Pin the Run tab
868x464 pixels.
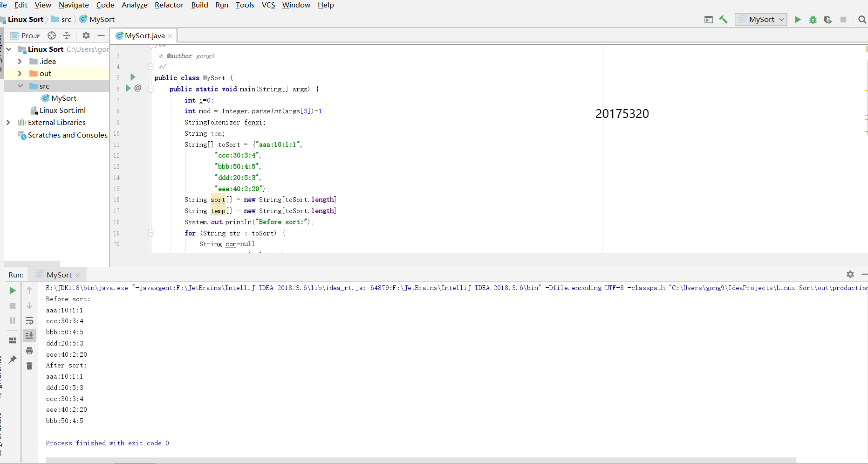pos(13,360)
